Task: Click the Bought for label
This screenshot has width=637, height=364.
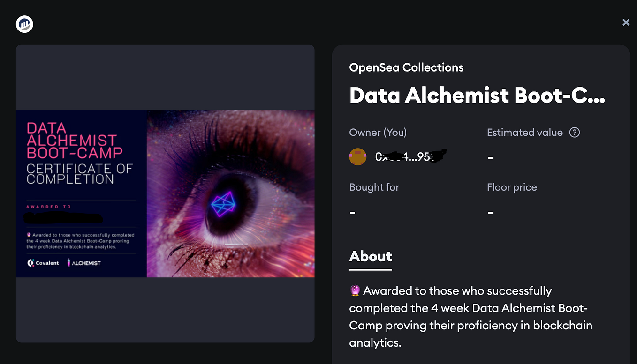Action: coord(374,187)
